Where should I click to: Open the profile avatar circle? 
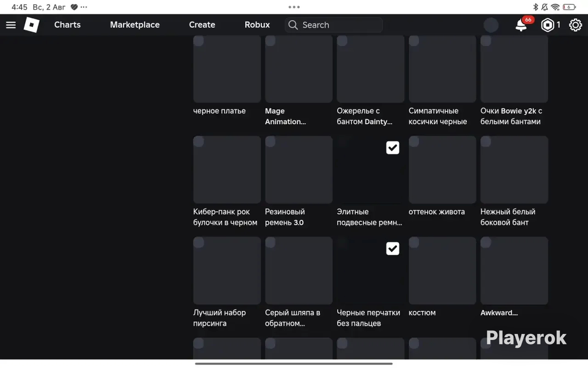(491, 25)
